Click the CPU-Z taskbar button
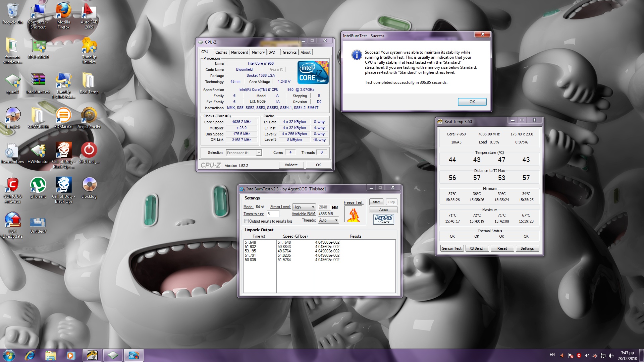Screen dimensions: 644x362 tap(113, 355)
